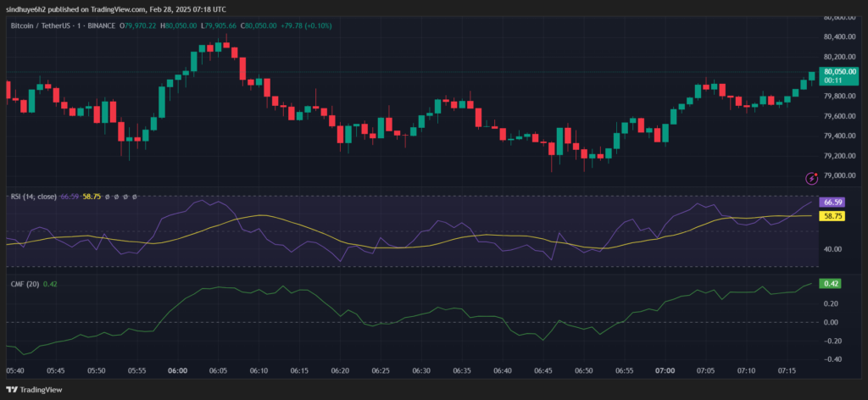Click the 40.00 level on RSI axis
The image size is (868, 400).
coord(832,249)
